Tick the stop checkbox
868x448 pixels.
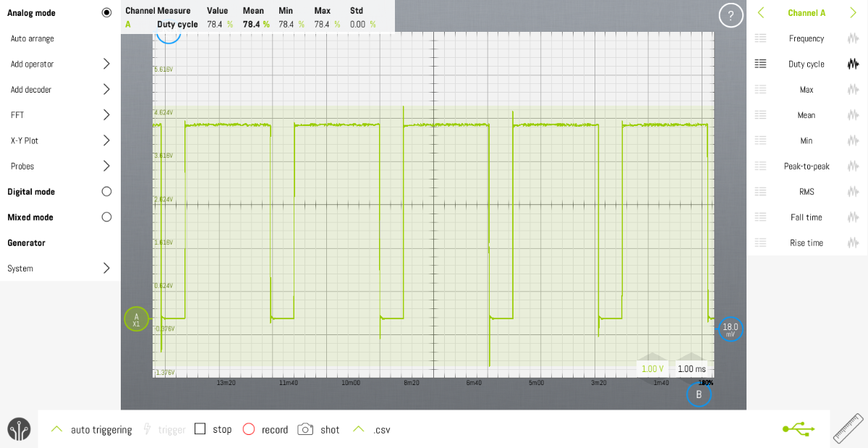[x=200, y=428]
